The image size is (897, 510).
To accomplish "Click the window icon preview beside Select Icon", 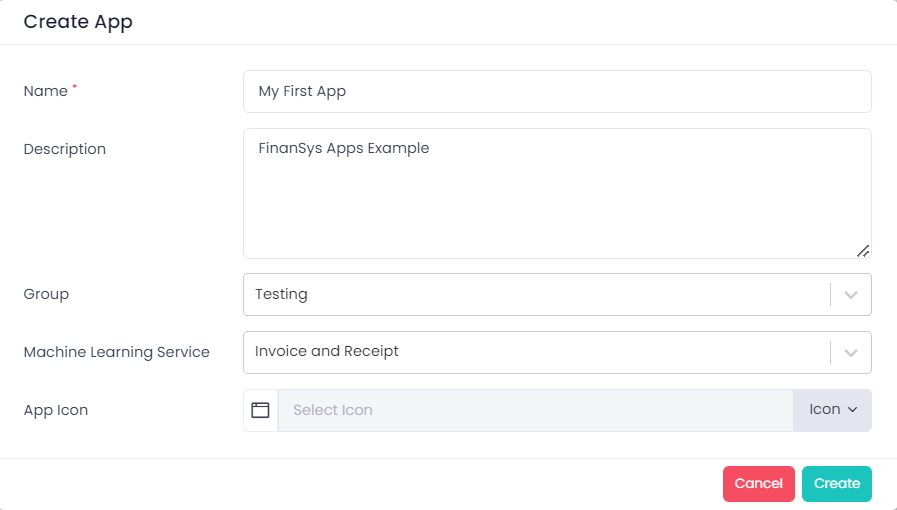I will tap(261, 410).
